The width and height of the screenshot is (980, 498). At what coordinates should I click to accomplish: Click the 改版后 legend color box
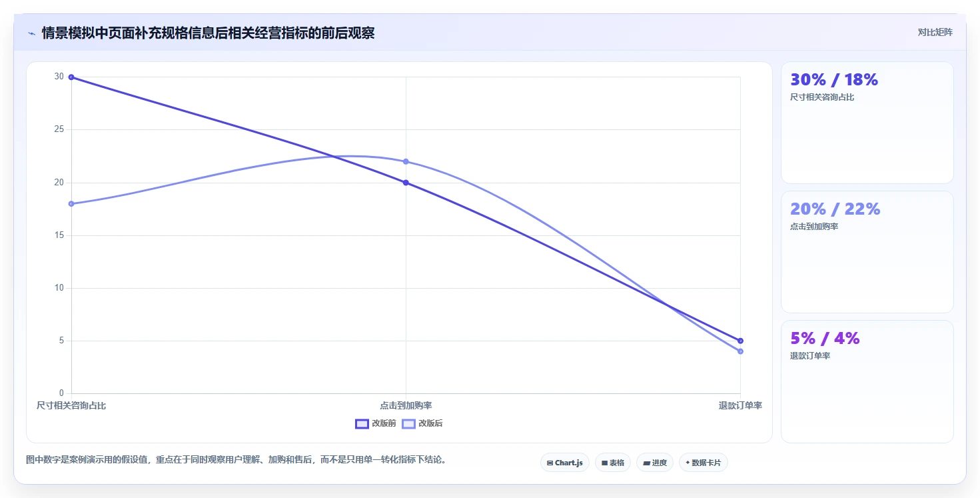[408, 423]
